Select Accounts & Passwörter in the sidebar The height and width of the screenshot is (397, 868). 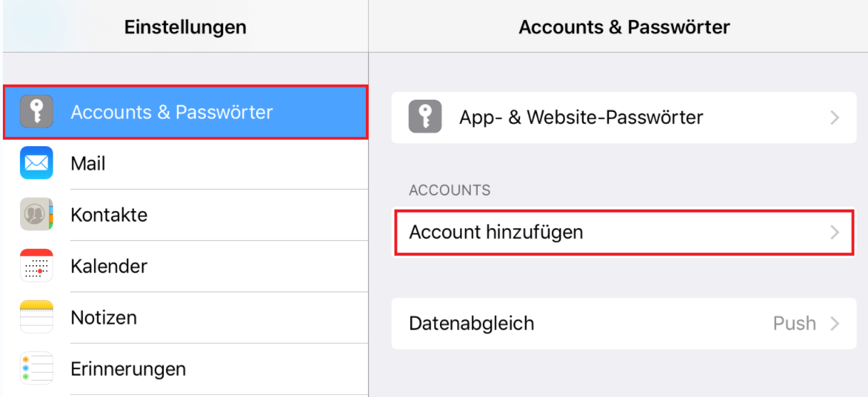point(171,112)
